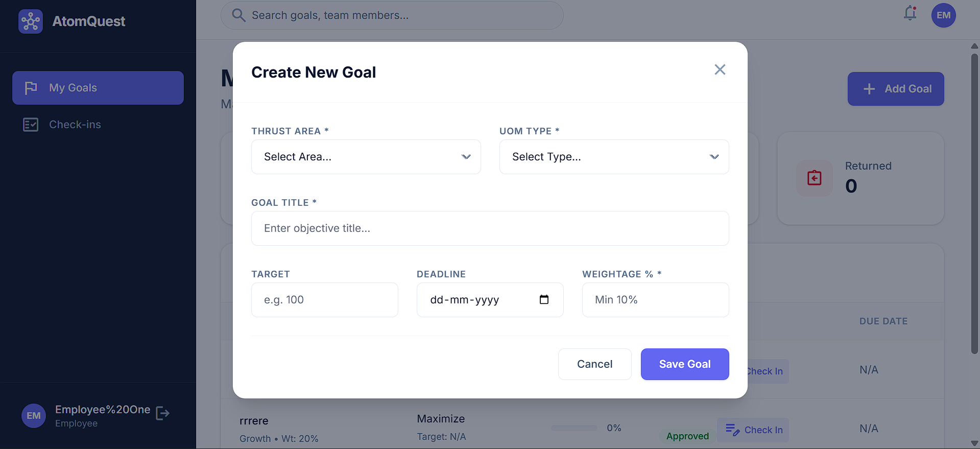This screenshot has width=980, height=449.
Task: Click the AtomQuest logo icon
Action: (31, 21)
